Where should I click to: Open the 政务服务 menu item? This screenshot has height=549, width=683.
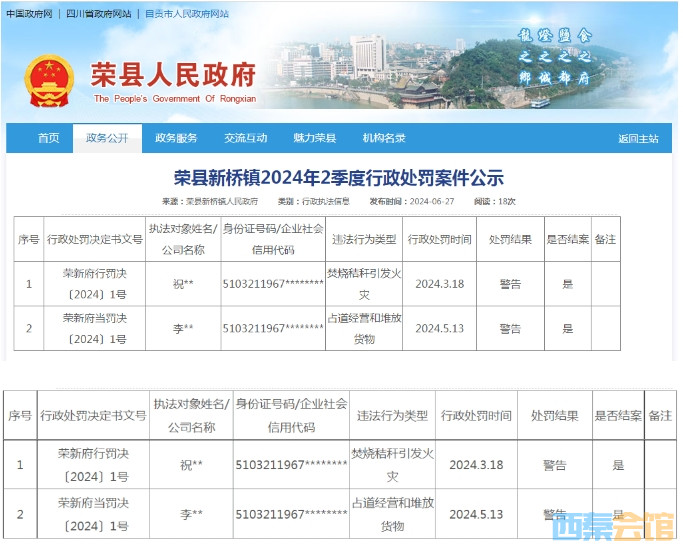[x=176, y=138]
